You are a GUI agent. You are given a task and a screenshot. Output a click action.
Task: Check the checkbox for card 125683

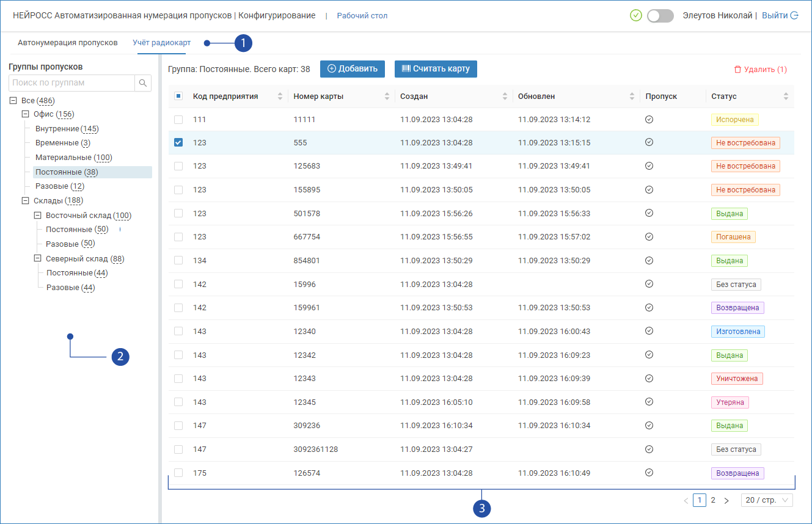pyautogui.click(x=178, y=166)
